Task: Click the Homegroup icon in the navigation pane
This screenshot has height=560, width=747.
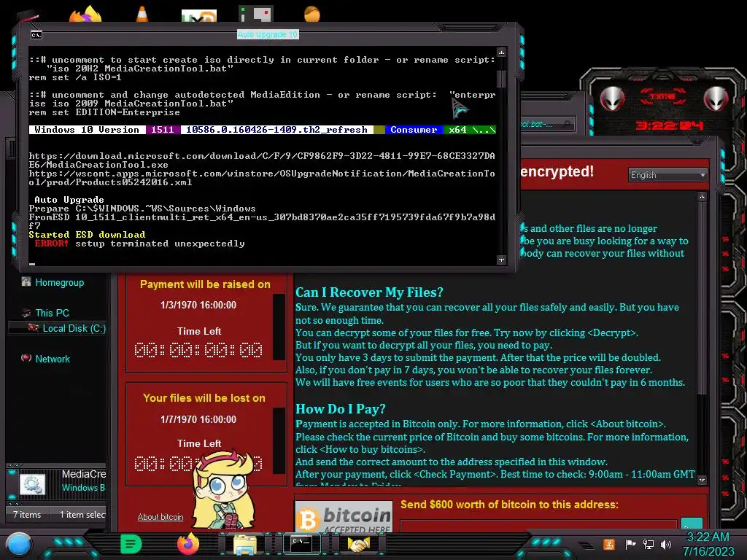Action: point(26,282)
